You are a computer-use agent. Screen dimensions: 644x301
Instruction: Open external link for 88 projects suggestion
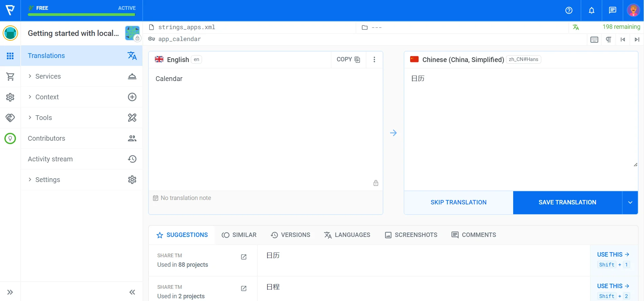244,257
